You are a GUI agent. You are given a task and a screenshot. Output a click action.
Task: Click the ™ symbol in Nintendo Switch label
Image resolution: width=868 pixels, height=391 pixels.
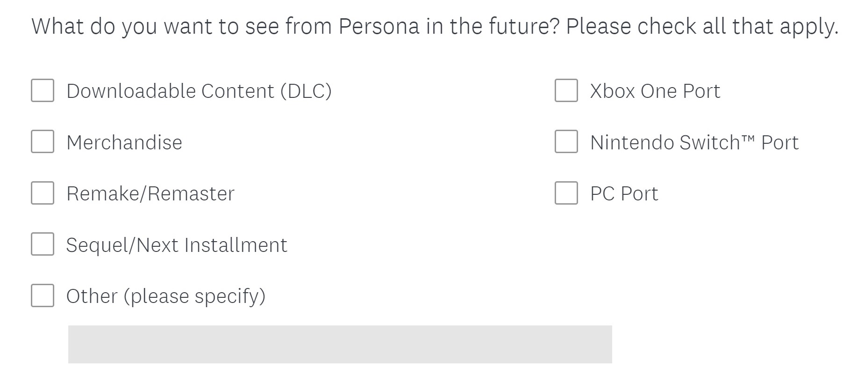[748, 138]
